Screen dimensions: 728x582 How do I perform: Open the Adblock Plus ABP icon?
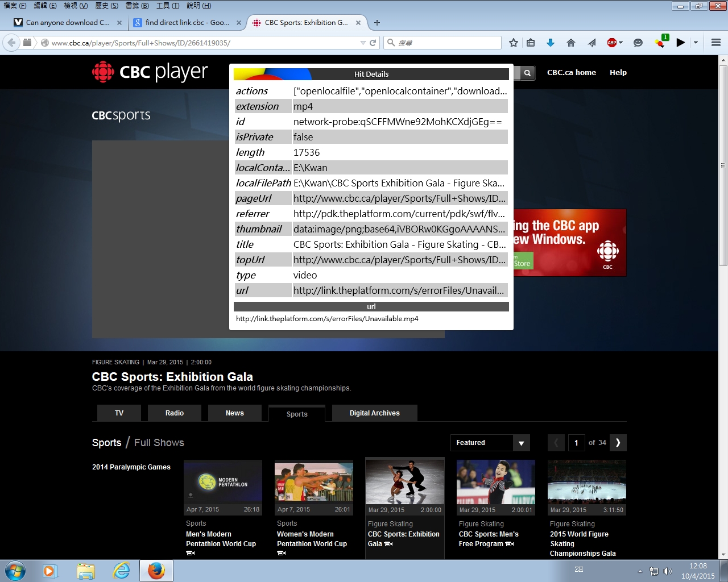(612, 43)
